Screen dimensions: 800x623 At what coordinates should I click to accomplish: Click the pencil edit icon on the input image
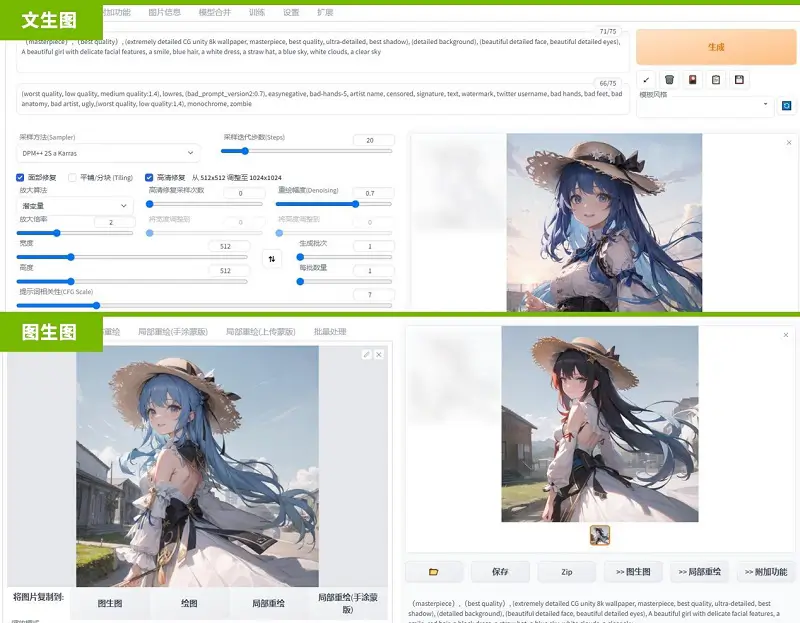[366, 354]
